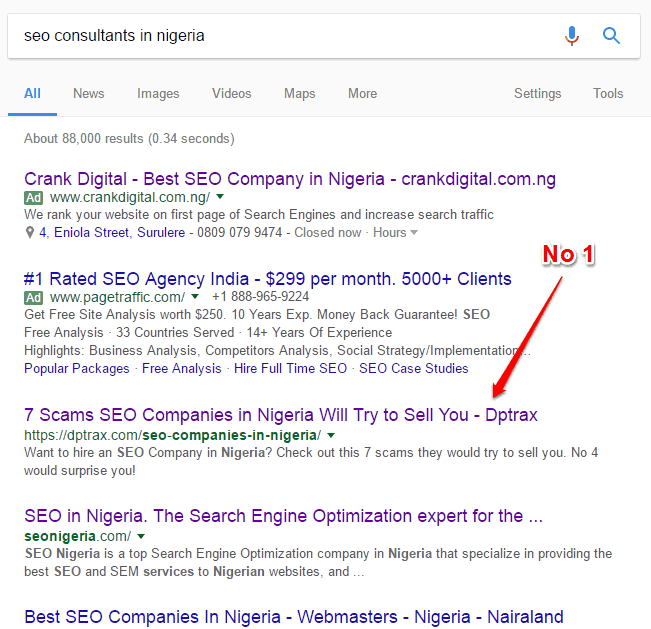Switch to the Images tab
This screenshot has height=629, width=651.
click(x=158, y=94)
